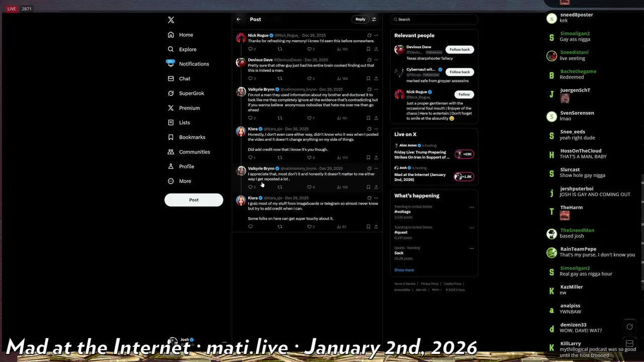Open more options on Nick Rogue's post
644x362 pixels.
[x=376, y=36]
